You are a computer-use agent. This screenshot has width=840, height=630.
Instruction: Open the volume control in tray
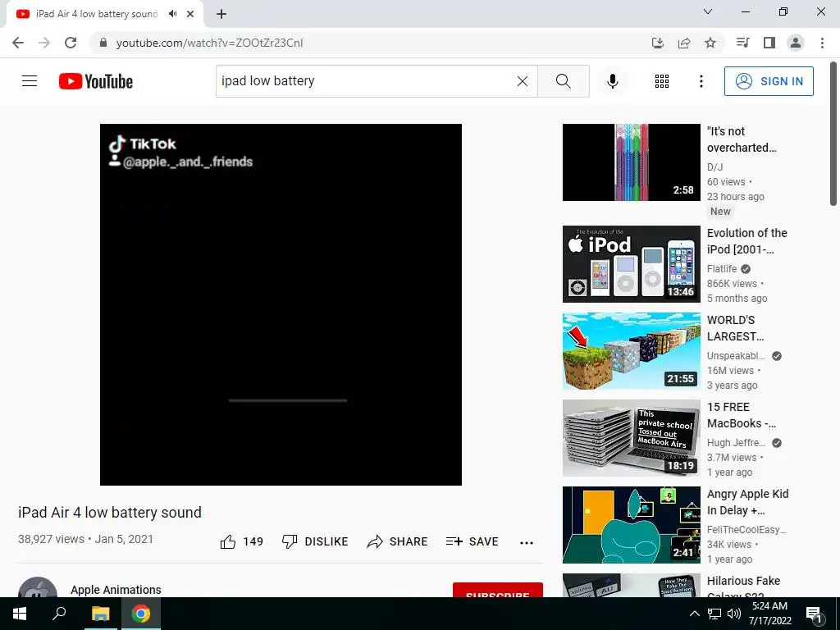point(734,614)
